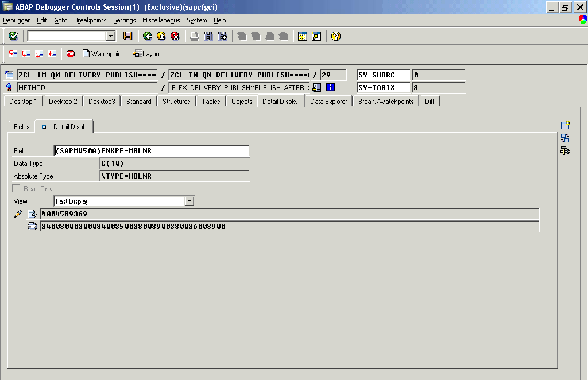Screen dimensions: 588x380
Task: Click the hexadecimal view icon
Action: click(x=32, y=226)
